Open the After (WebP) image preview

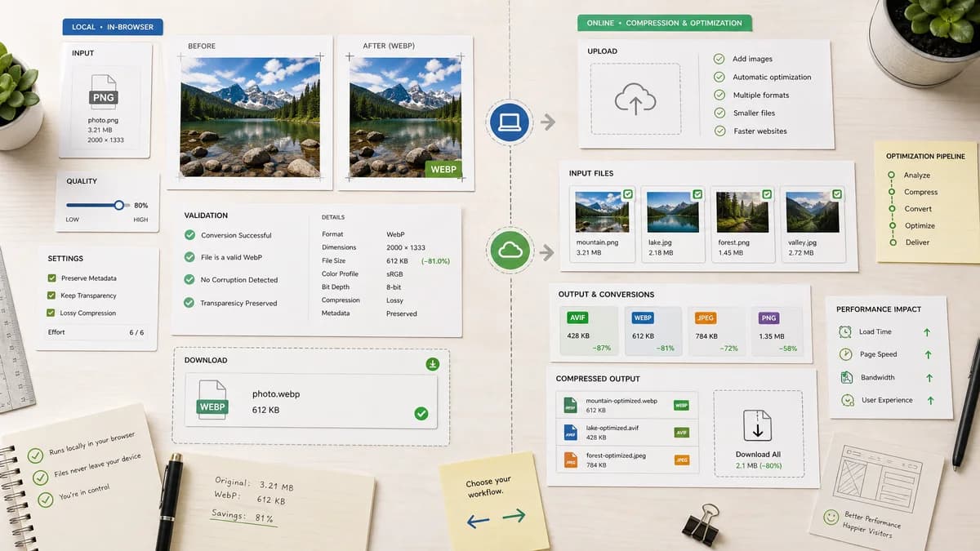coord(405,117)
